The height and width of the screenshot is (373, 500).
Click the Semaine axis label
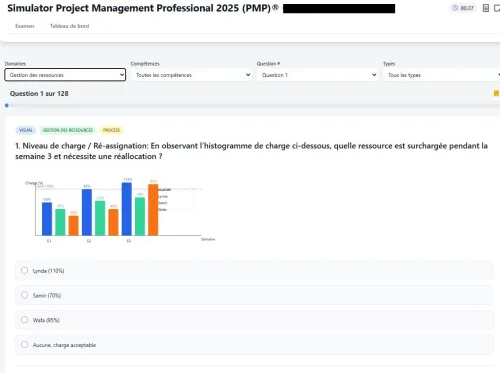[208, 239]
